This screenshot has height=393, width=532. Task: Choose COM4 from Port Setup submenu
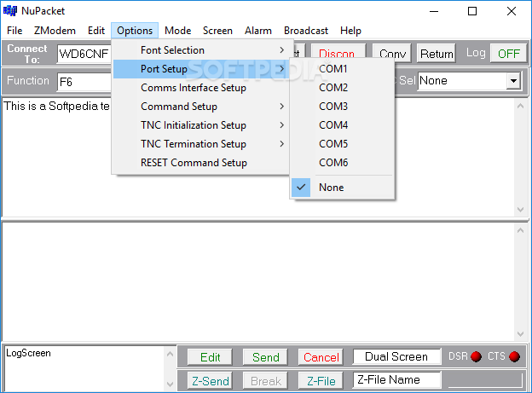click(x=342, y=125)
